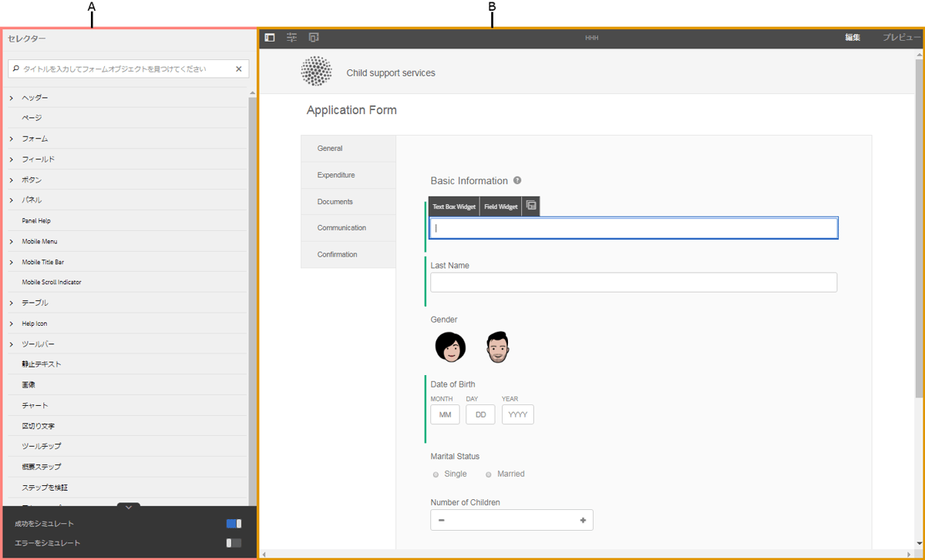This screenshot has height=560, width=925.
Task: Expand the テーブル group in the selector
Action: [11, 302]
